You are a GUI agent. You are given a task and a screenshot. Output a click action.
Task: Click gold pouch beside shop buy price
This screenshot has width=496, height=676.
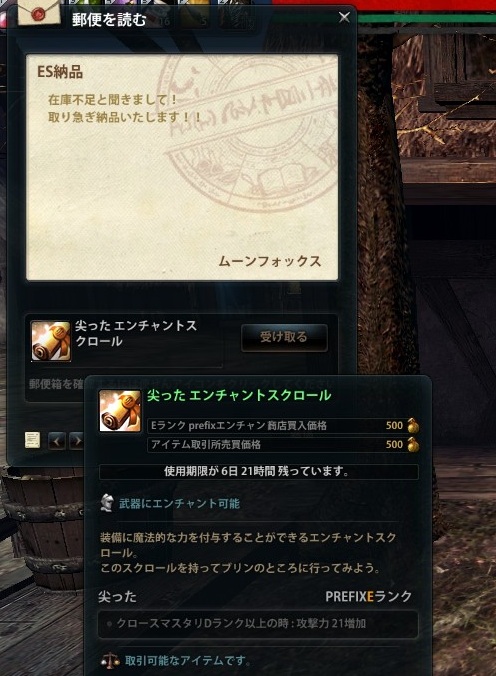click(413, 426)
